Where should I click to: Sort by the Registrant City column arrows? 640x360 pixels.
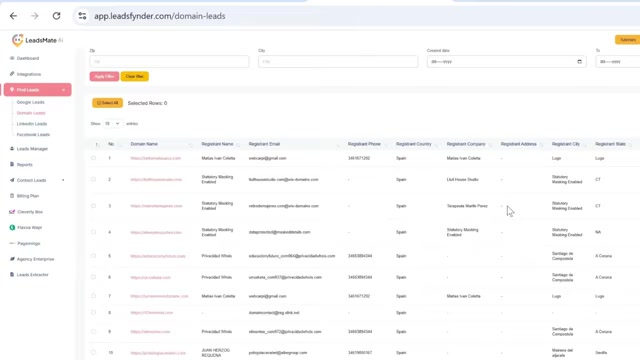[584, 144]
